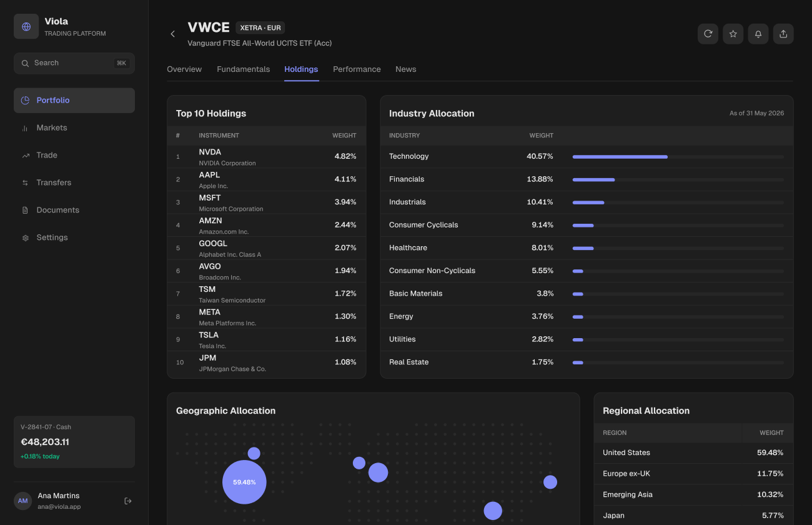Open Markets in the sidebar

[x=74, y=128]
